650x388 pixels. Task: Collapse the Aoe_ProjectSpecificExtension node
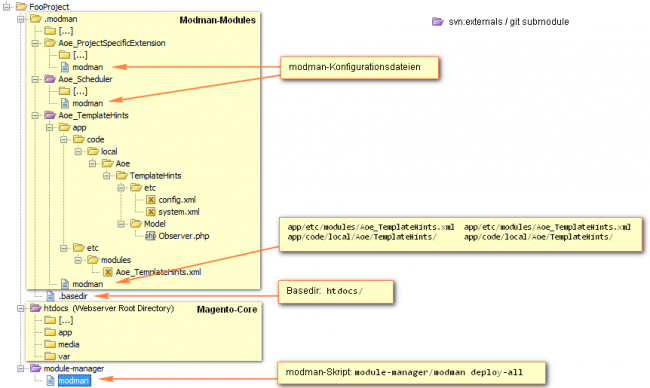pos(35,43)
